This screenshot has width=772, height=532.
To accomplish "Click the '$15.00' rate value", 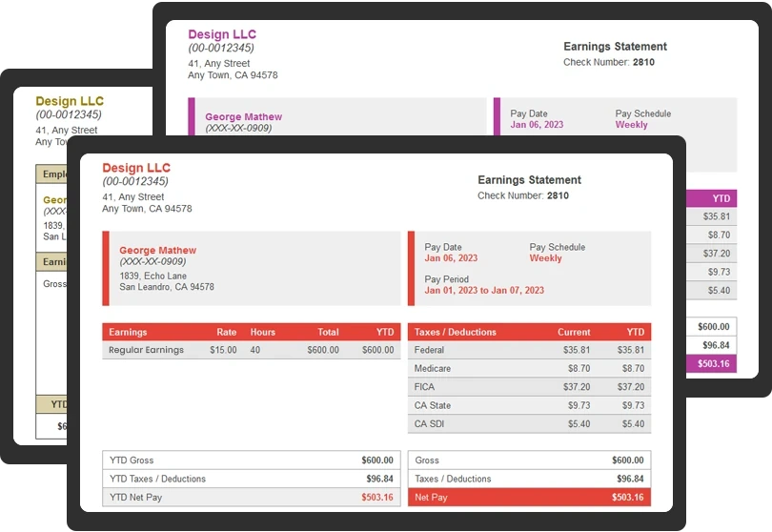I will pyautogui.click(x=223, y=350).
